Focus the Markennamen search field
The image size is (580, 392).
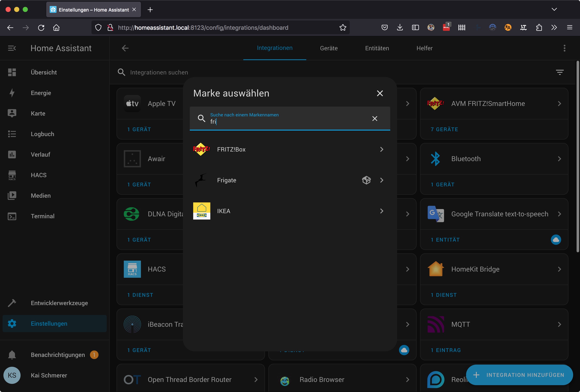(x=287, y=122)
